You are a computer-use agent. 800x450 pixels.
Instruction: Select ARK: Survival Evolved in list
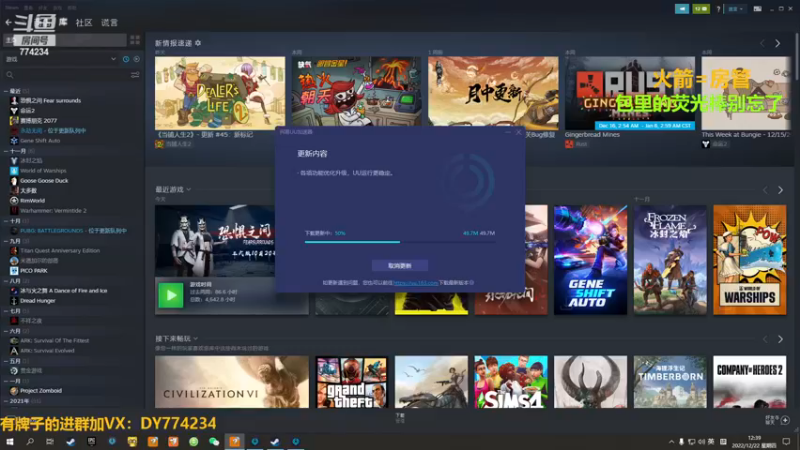(x=47, y=351)
